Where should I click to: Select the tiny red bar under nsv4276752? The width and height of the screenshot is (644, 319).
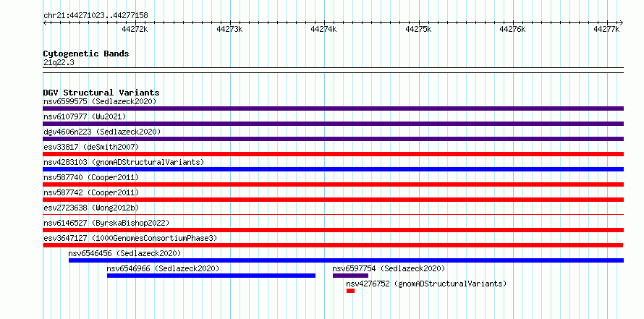350,291
